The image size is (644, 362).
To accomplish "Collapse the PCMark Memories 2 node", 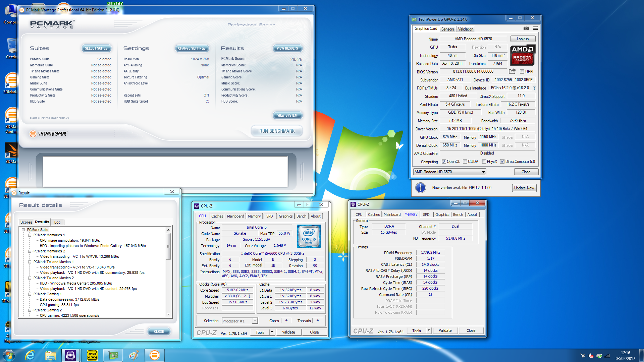I will pos(30,251).
